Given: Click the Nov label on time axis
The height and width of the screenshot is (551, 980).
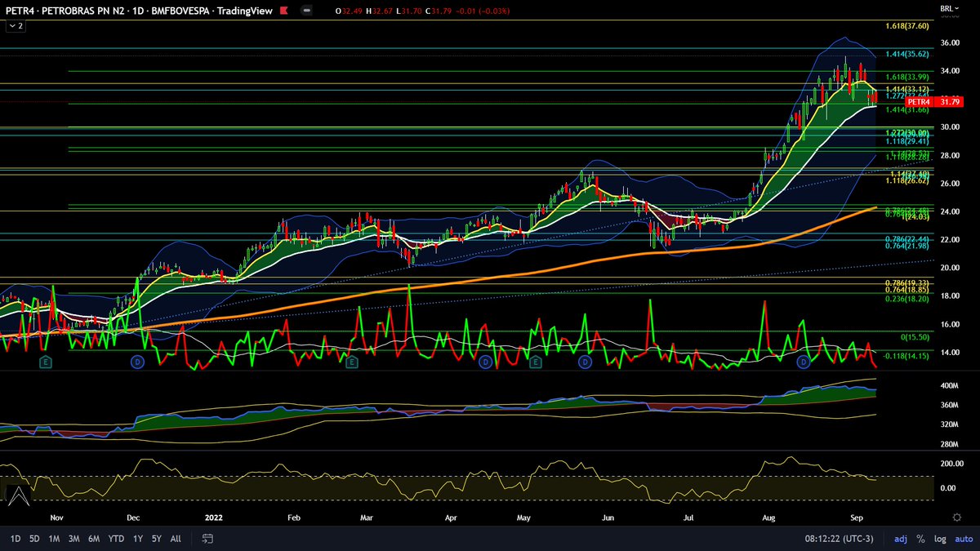Looking at the screenshot, I should [x=56, y=517].
